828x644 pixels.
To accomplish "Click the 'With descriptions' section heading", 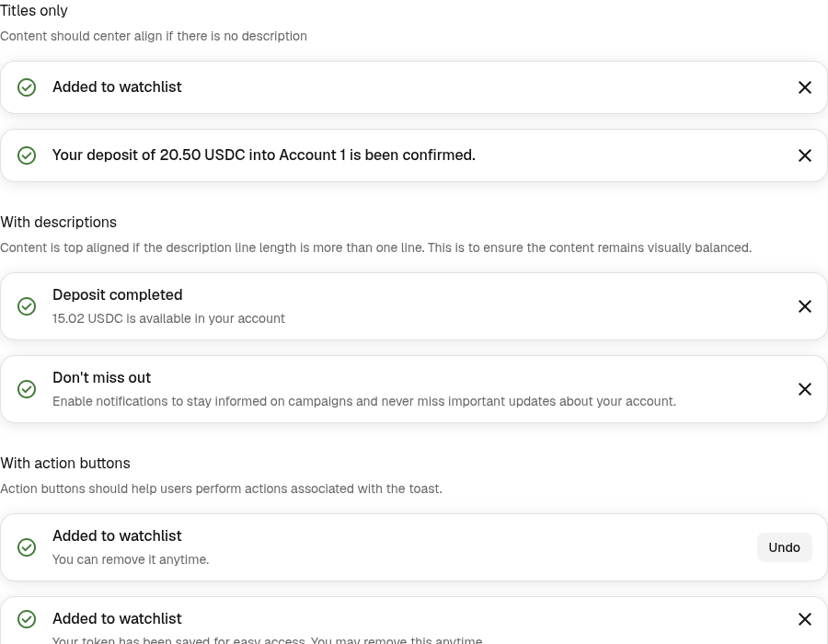I will (58, 223).
